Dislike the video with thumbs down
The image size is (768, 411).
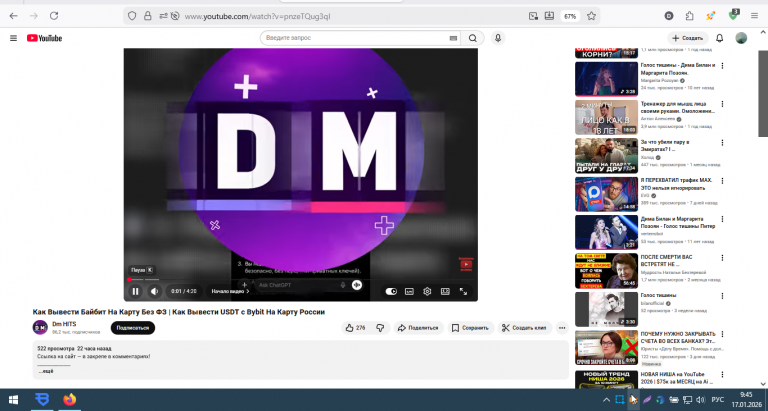(380, 328)
